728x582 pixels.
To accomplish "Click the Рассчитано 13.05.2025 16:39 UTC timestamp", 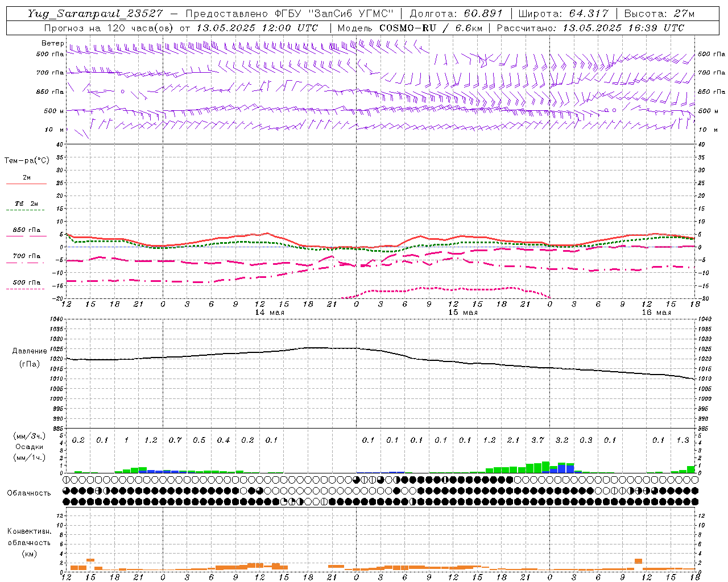I will click(590, 28).
